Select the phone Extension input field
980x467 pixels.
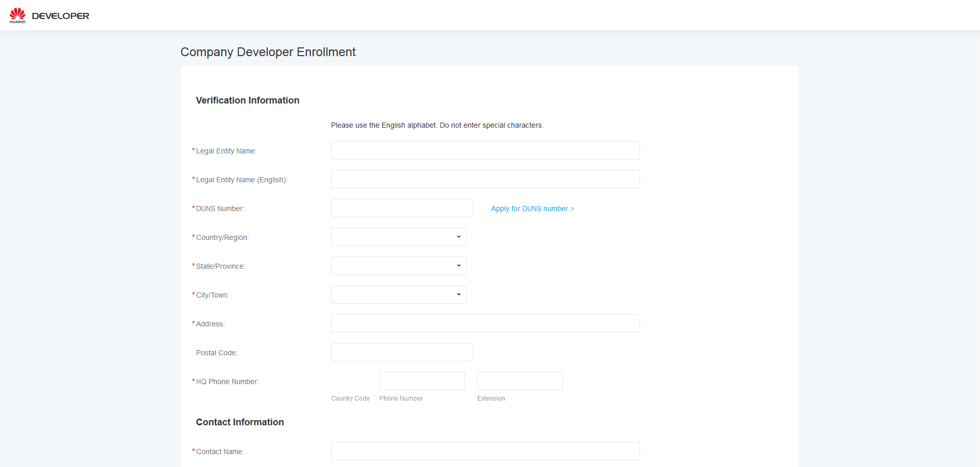tap(520, 381)
